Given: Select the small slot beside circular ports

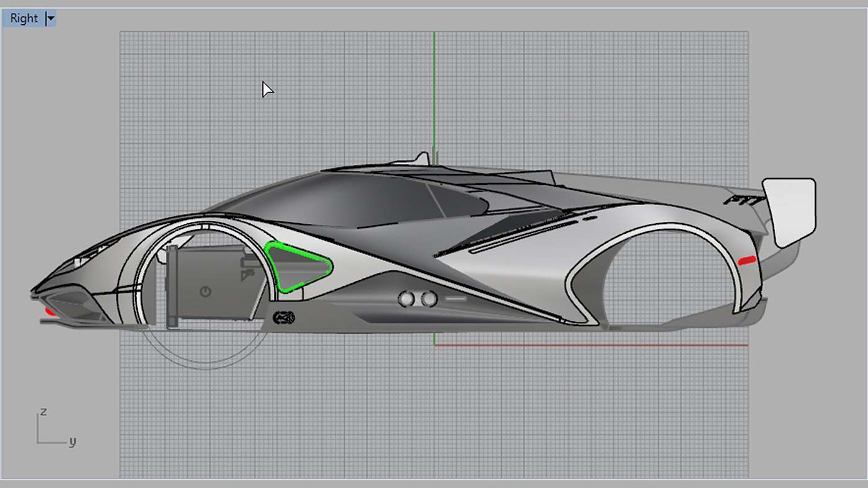Looking at the screenshot, I should pos(456,299).
